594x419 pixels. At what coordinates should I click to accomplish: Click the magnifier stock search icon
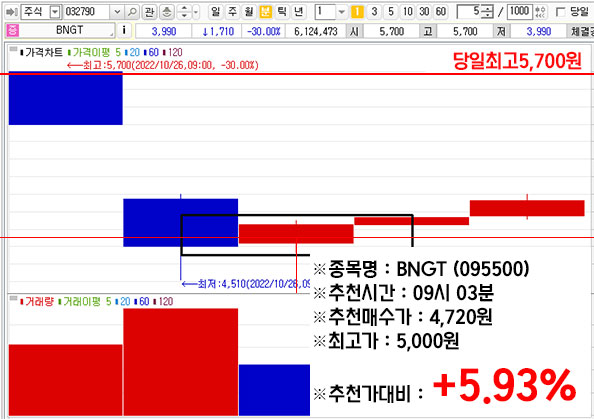(131, 12)
